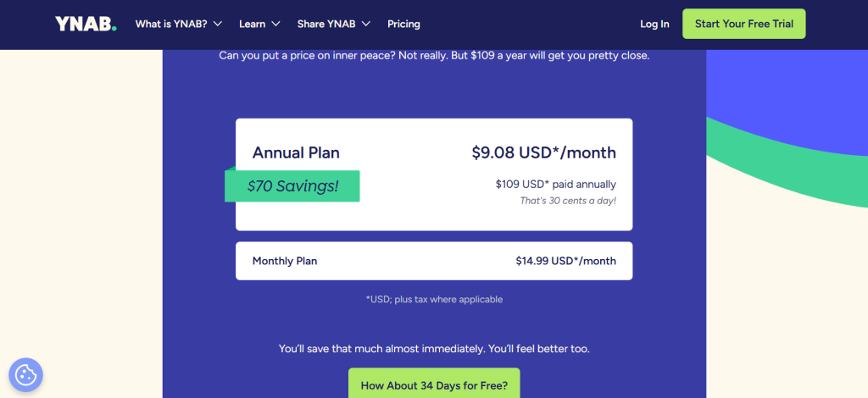868x398 pixels.
Task: Expand the What is YNAB? menu
Action: 178,24
